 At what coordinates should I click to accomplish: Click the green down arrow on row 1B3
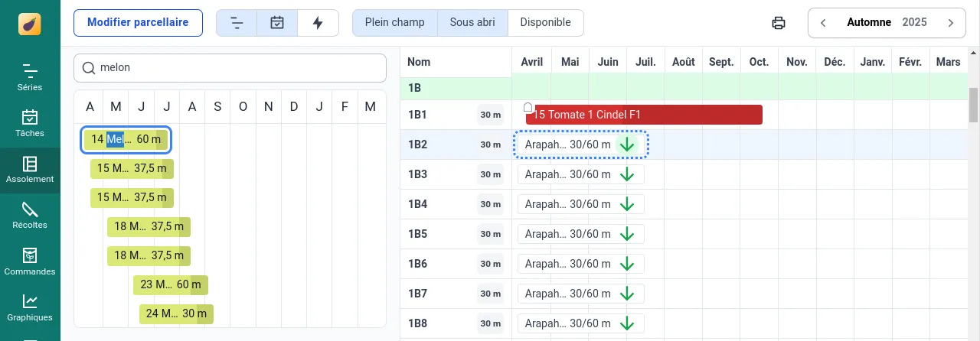click(x=627, y=174)
